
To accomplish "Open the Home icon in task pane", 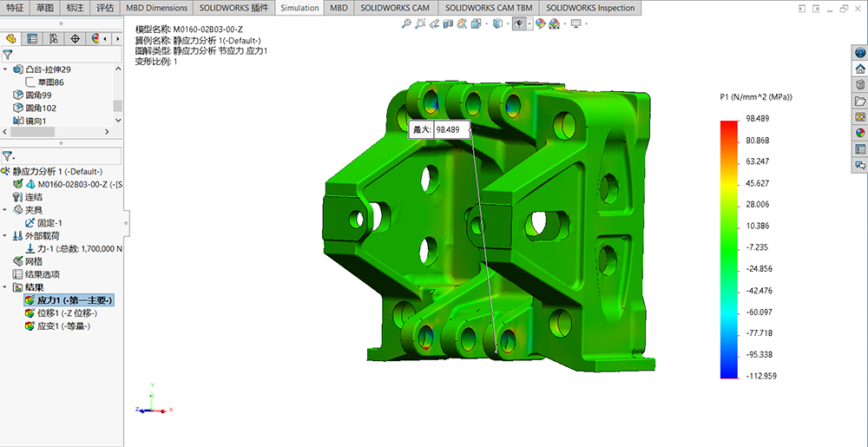I will [x=860, y=69].
